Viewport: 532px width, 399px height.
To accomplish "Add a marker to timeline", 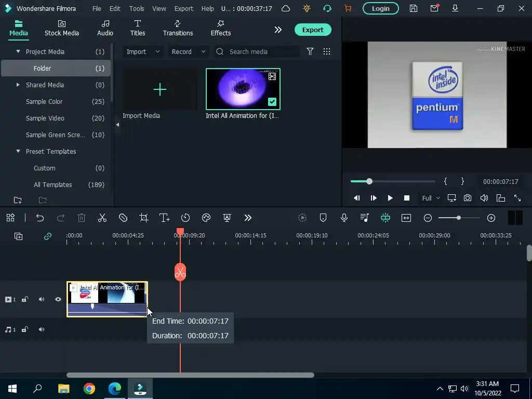I will 323,218.
